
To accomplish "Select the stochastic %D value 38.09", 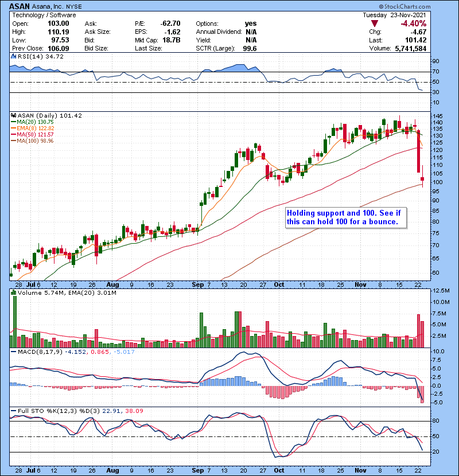I will [134, 411].
